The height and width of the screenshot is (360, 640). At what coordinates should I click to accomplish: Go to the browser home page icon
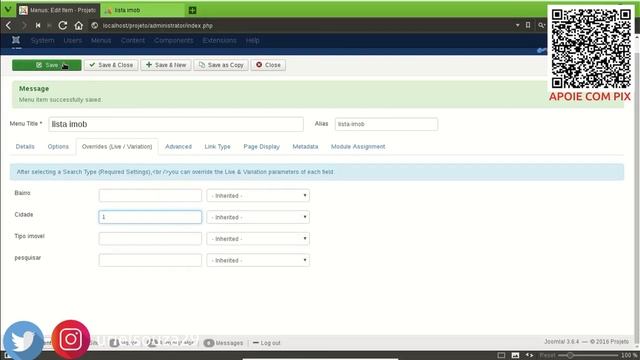79,25
